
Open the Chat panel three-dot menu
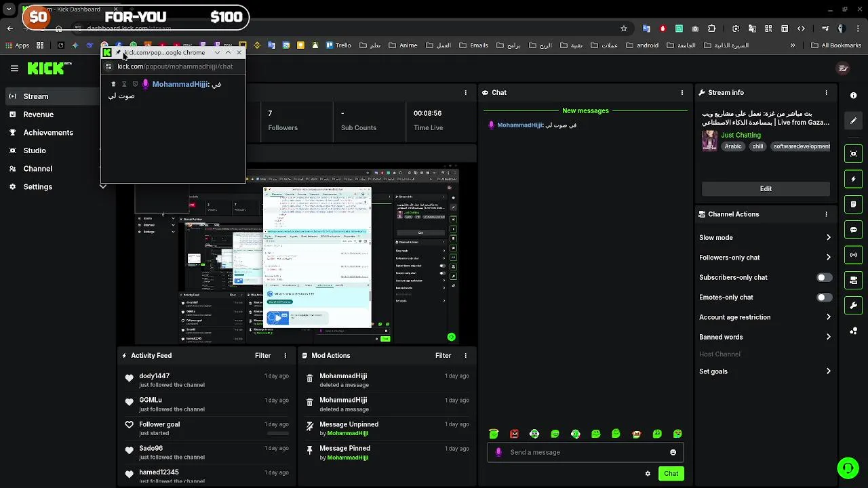point(682,92)
